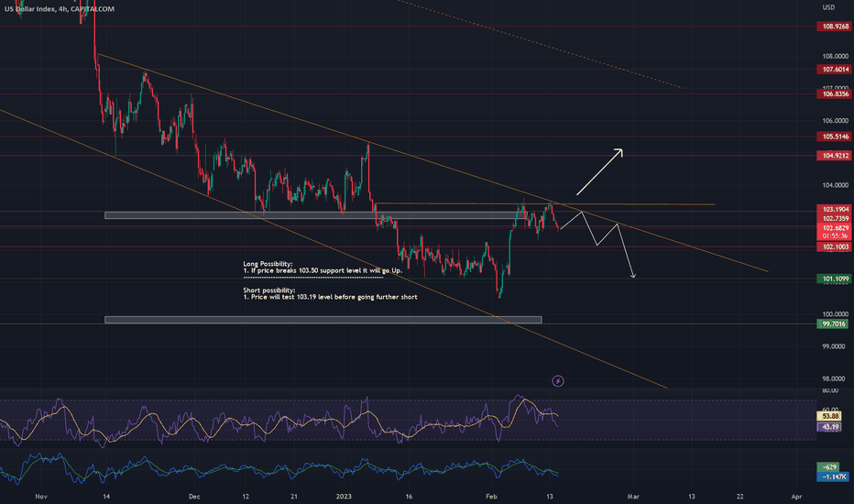Select the 105.5146 price level label
This screenshot has height=504, width=854.
[x=834, y=137]
